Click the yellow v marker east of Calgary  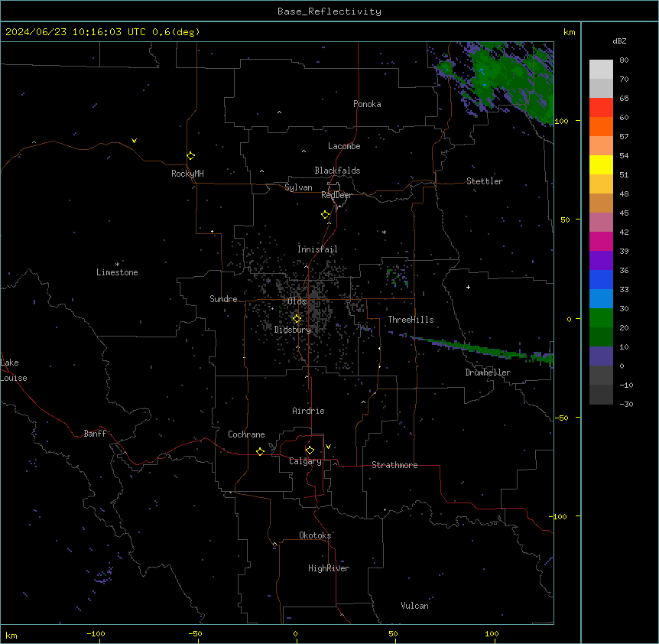pos(328,447)
